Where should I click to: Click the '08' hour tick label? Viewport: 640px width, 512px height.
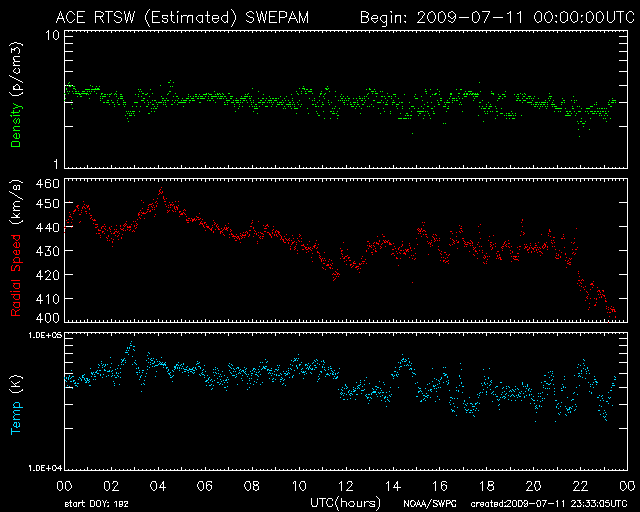[x=252, y=486]
